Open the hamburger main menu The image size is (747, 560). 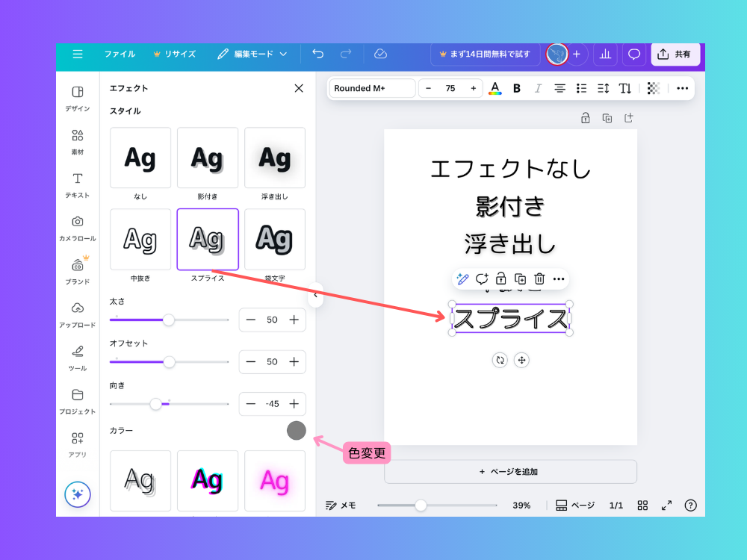click(x=78, y=54)
